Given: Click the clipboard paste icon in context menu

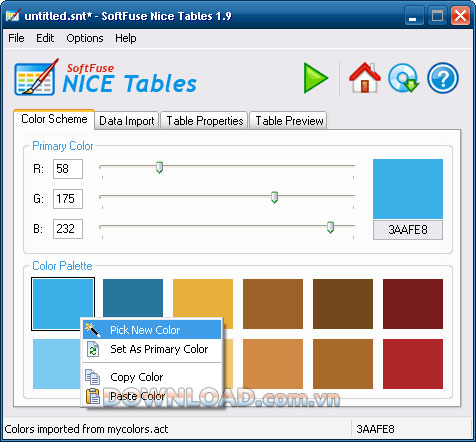Looking at the screenshot, I should 93,396.
